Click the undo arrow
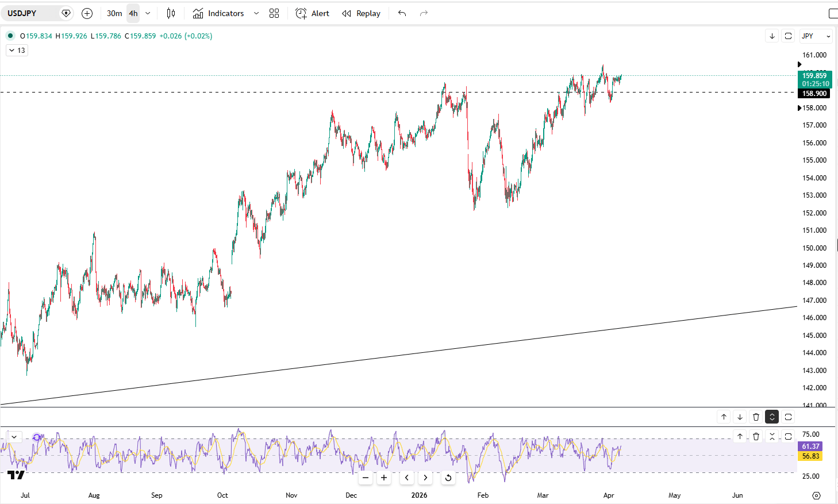Viewport: 838px width, 504px height. [x=402, y=13]
